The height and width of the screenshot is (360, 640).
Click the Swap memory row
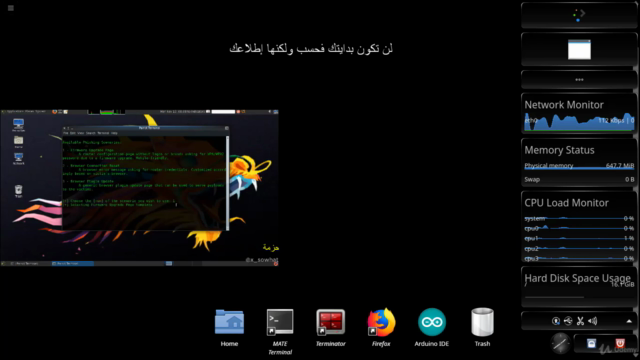tap(579, 180)
